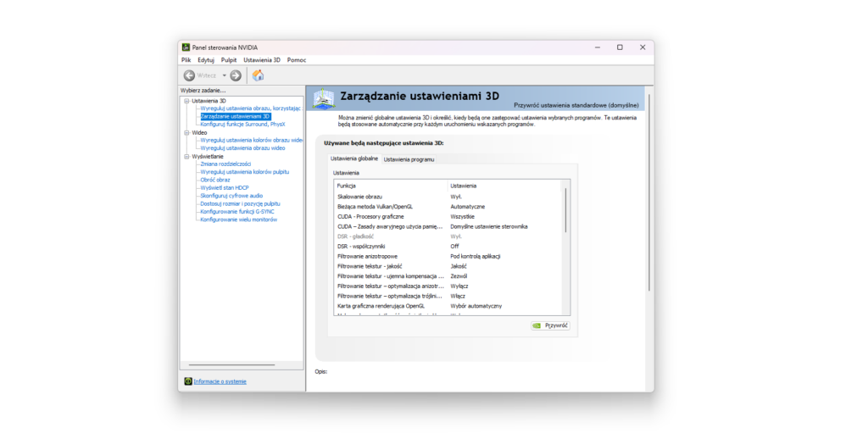Click the system information icon at bottom left
This screenshot has height=439, width=868.
point(187,381)
